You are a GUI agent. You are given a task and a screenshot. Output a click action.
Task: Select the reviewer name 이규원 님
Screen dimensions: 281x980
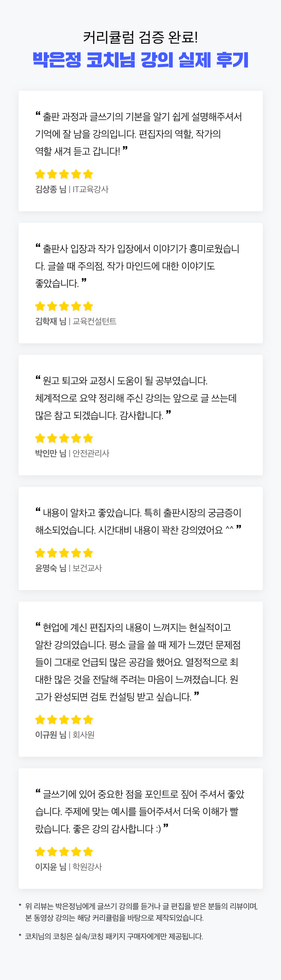51,735
